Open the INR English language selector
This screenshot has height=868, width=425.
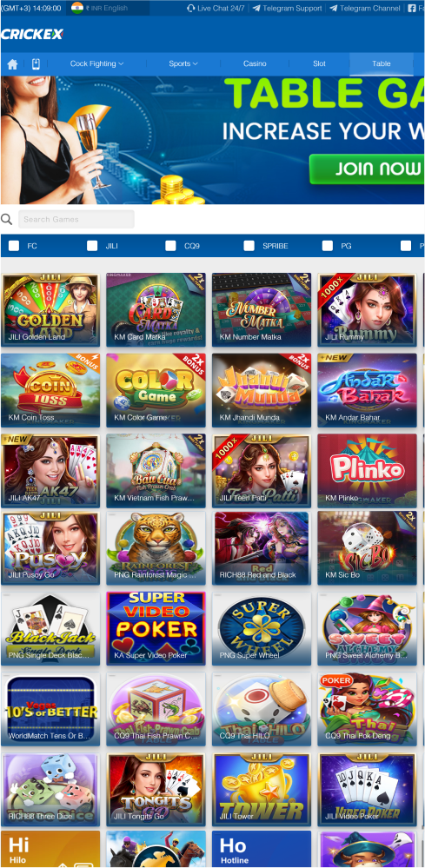[108, 9]
